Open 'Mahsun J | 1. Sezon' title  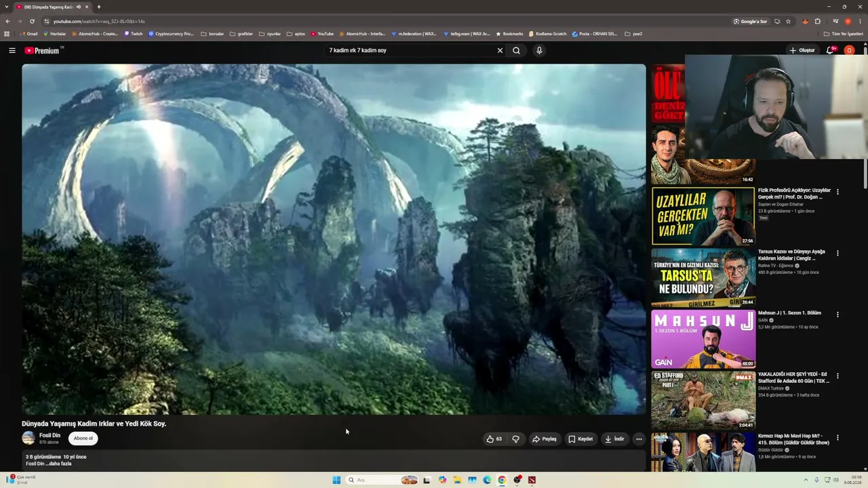[x=789, y=313]
